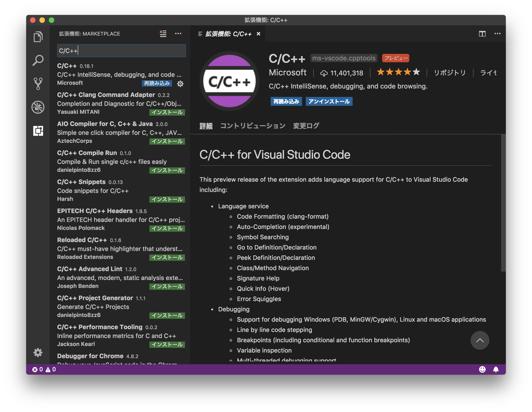
Task: Click the blue reload button in details
Action: 286,102
